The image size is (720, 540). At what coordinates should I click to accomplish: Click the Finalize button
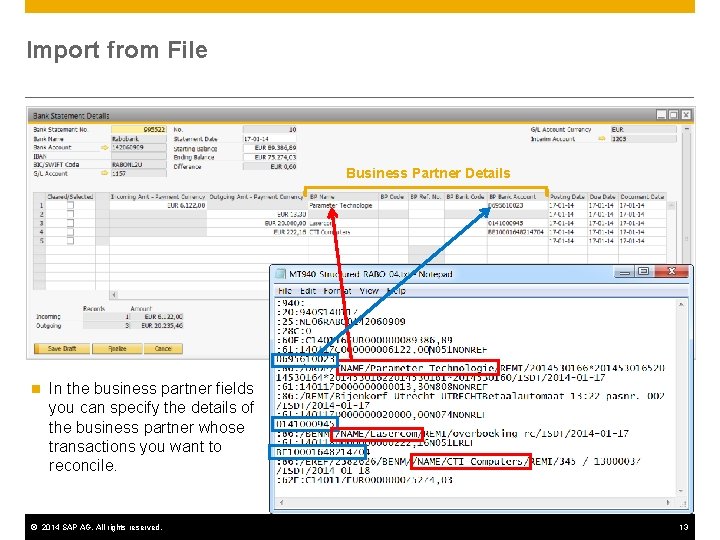[x=117, y=349]
